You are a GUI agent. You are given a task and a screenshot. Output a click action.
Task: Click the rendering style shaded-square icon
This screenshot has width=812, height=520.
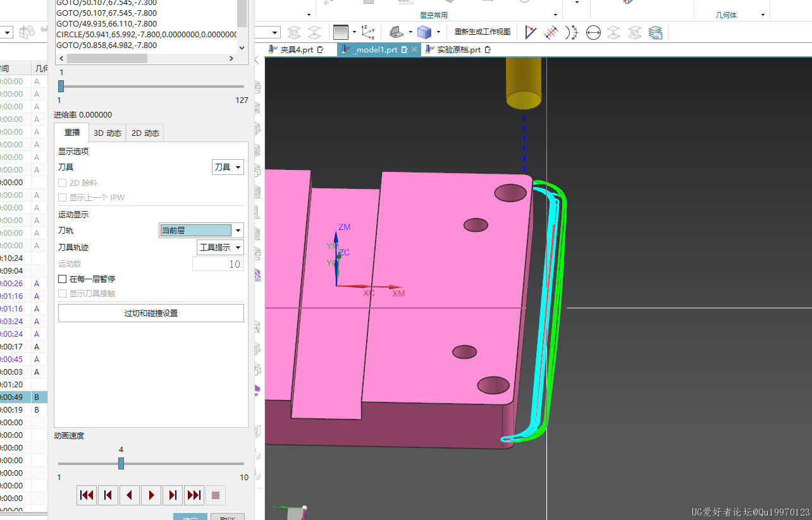coord(341,32)
